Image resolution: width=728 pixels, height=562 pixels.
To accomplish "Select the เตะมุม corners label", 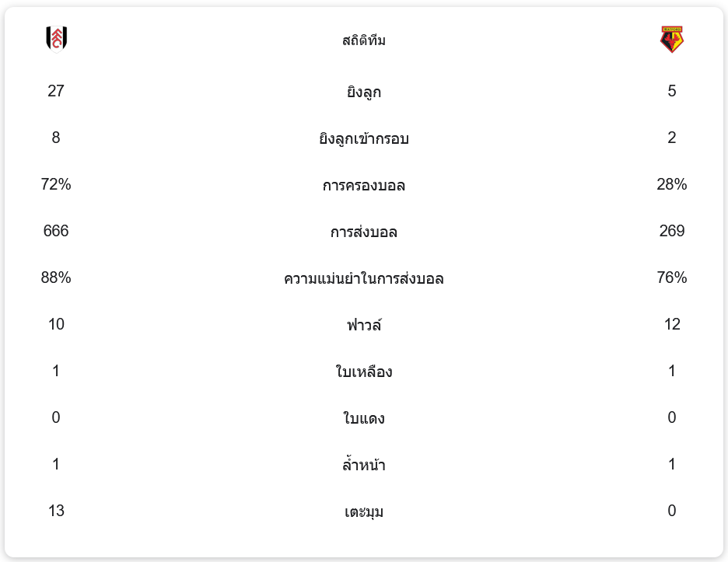I will (364, 512).
